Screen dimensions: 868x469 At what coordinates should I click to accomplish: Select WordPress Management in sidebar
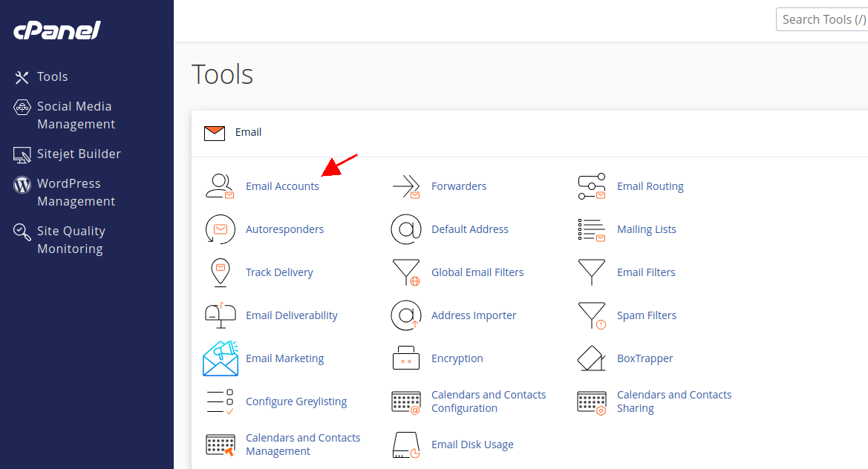click(x=76, y=192)
